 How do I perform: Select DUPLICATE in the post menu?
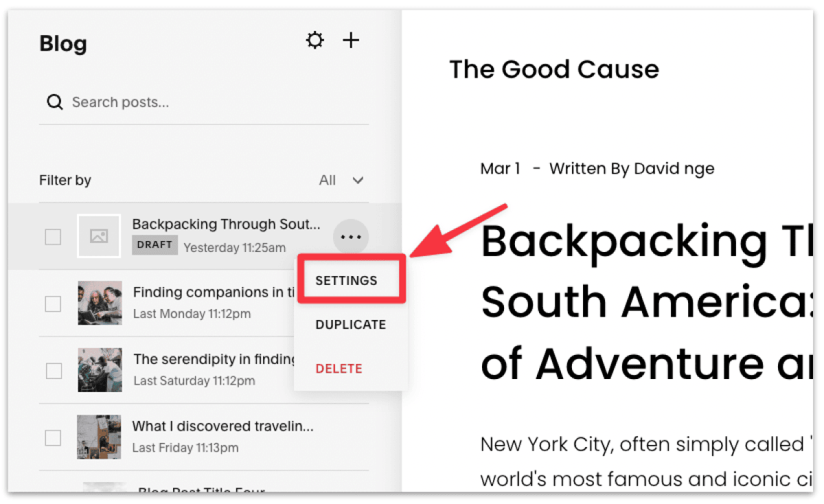pyautogui.click(x=351, y=324)
